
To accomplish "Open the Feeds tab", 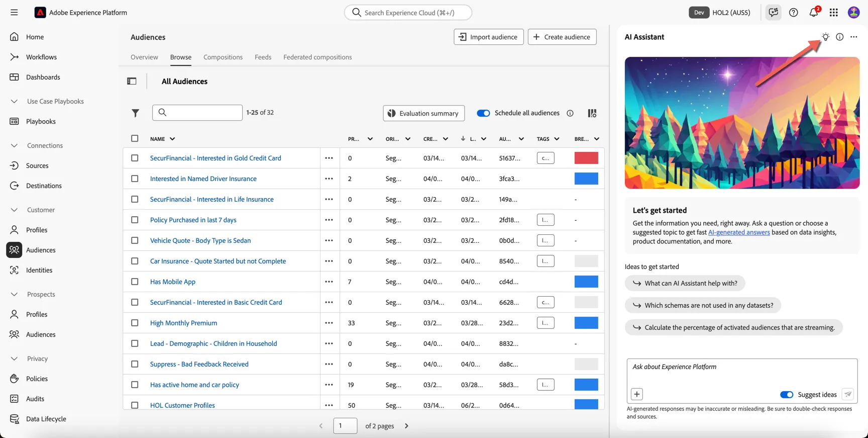I will (x=263, y=57).
